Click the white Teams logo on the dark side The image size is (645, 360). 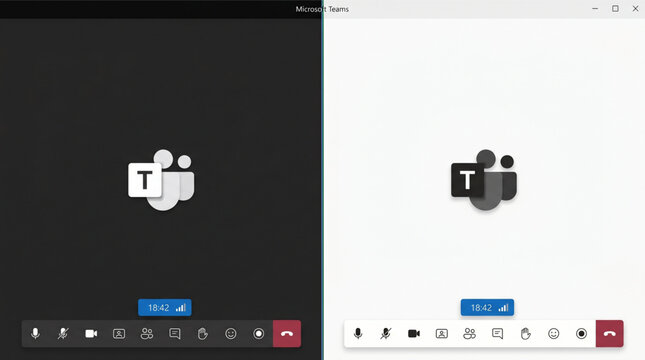point(161,180)
